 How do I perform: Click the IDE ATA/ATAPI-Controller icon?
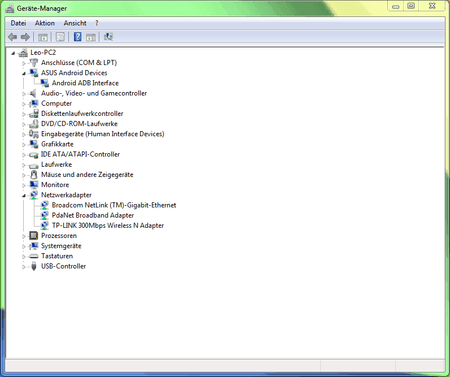click(34, 155)
